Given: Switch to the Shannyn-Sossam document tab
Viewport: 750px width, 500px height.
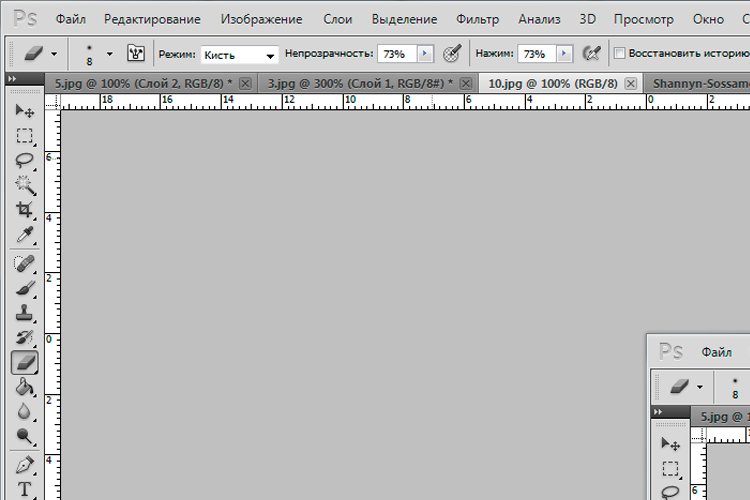Looking at the screenshot, I should click(x=697, y=84).
